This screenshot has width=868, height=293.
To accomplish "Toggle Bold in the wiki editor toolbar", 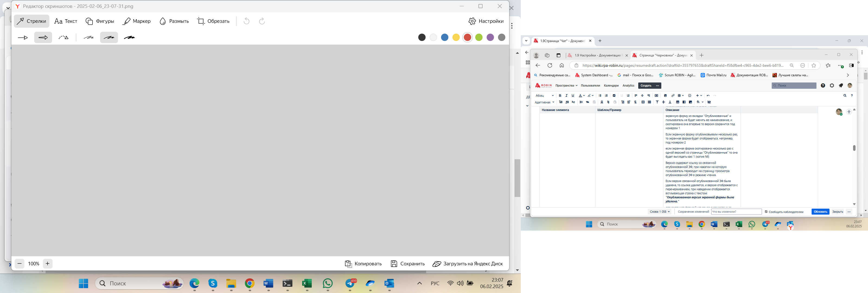I will point(560,96).
